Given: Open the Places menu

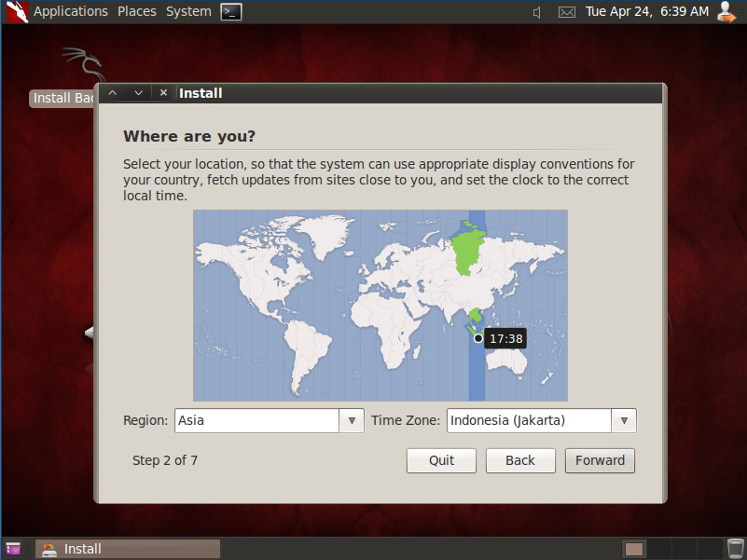Looking at the screenshot, I should [136, 11].
